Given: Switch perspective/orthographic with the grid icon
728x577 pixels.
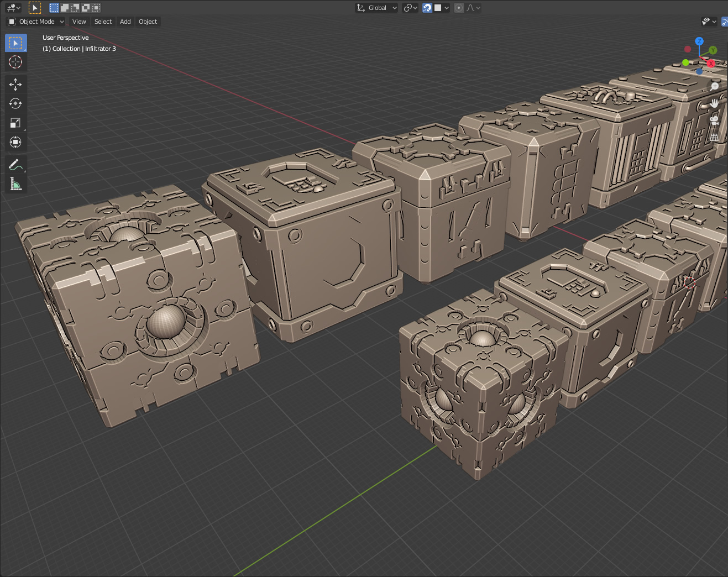Looking at the screenshot, I should (714, 137).
